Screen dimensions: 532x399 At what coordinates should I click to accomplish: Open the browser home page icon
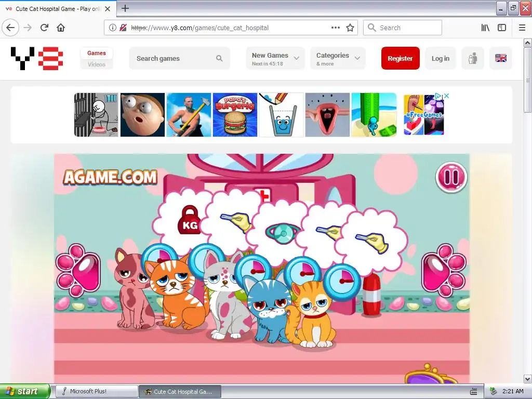61,28
